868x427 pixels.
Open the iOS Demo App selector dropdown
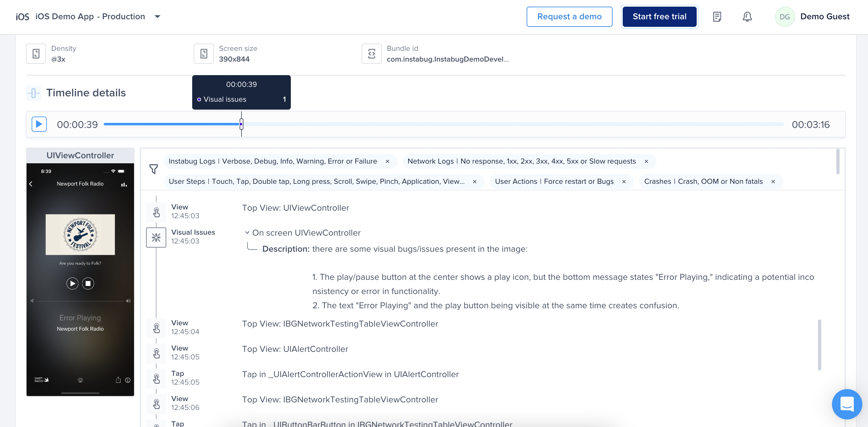pyautogui.click(x=157, y=16)
